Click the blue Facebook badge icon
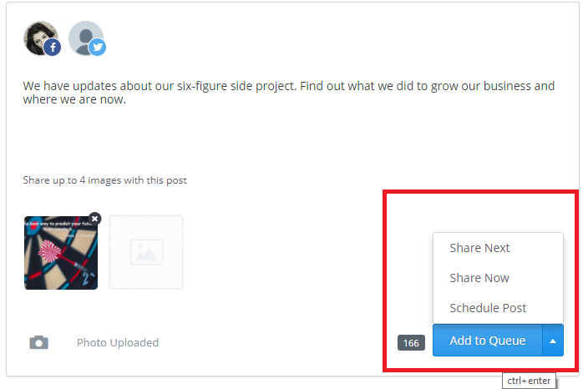 coord(53,48)
